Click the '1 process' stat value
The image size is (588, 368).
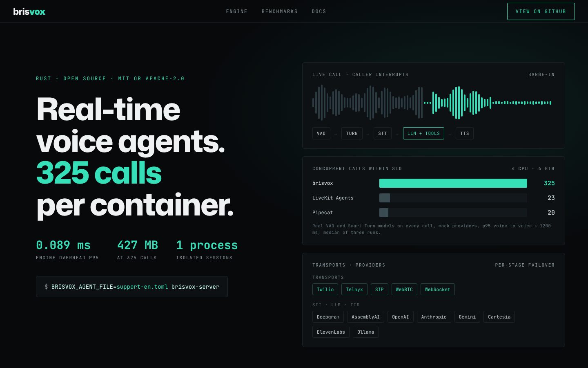[207, 245]
